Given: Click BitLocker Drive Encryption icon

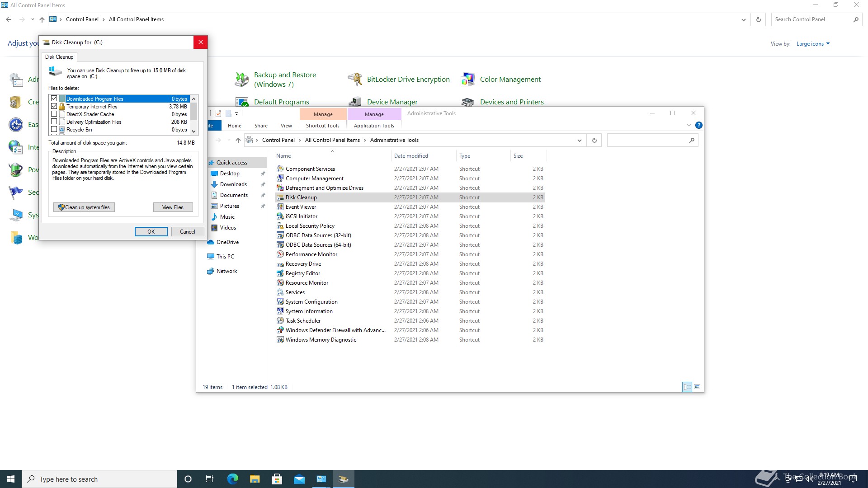Looking at the screenshot, I should pos(355,80).
